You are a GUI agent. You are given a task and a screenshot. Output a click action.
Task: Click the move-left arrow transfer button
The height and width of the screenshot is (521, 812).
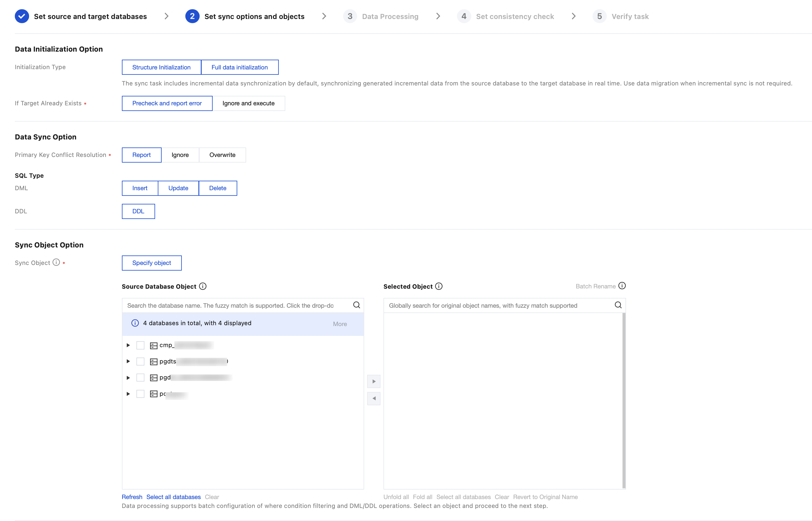pos(374,398)
